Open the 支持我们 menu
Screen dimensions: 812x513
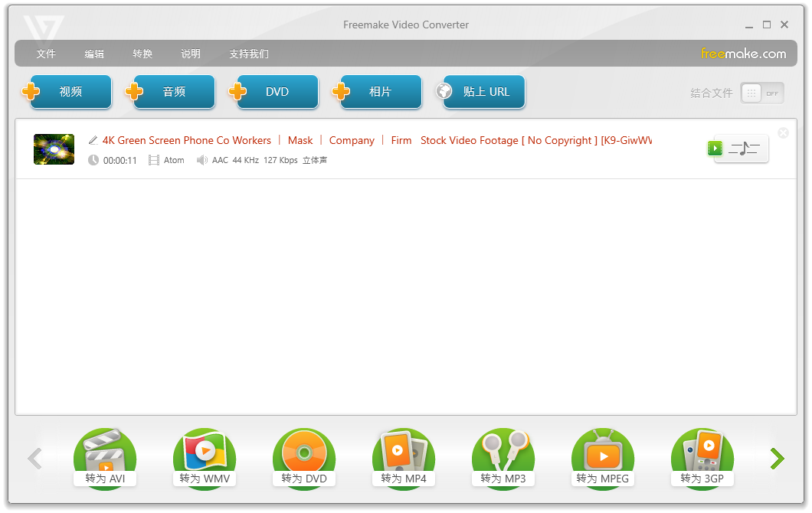(249, 54)
